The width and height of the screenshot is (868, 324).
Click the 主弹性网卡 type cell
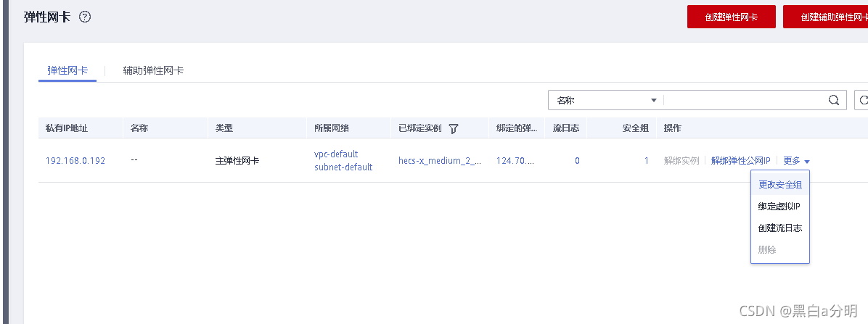237,161
